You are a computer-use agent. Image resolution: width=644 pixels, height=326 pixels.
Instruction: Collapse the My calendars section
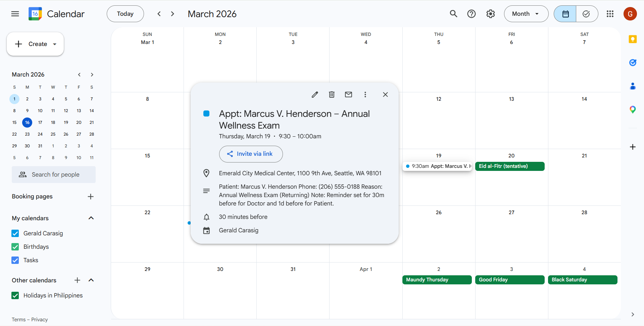pos(91,218)
